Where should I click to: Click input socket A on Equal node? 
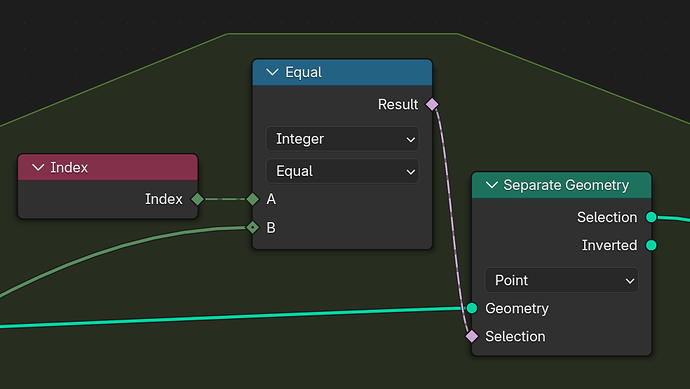pos(253,199)
